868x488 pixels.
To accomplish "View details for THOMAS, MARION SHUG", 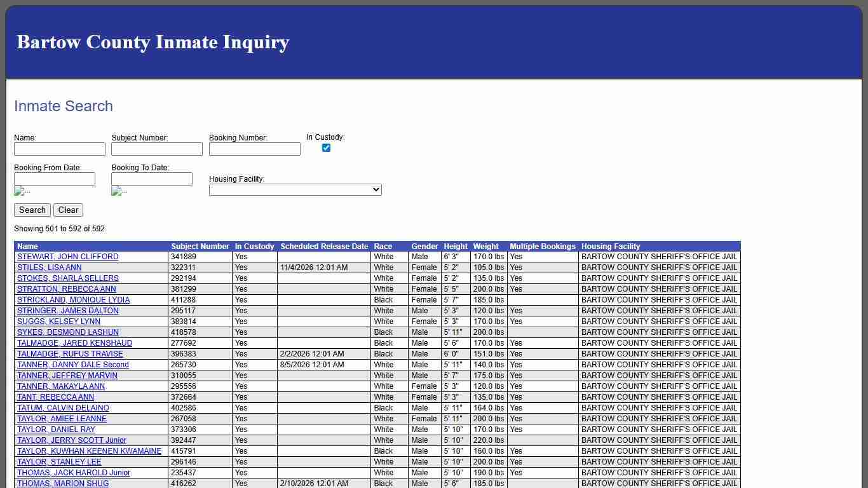I will click(62, 483).
